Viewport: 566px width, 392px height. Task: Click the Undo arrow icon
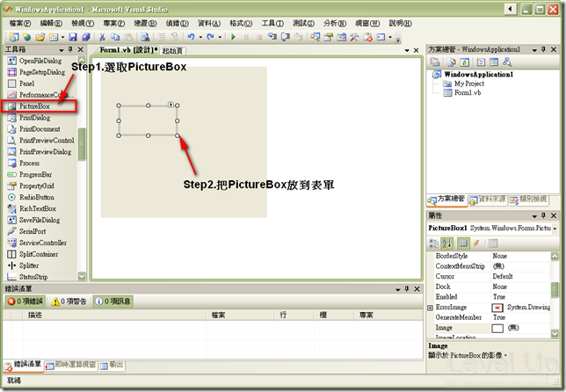point(191,37)
